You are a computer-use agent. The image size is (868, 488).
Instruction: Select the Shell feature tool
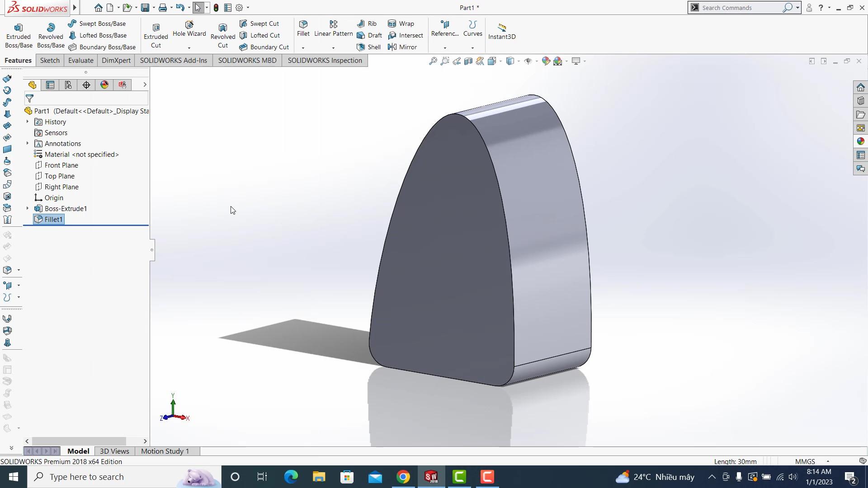pos(369,47)
